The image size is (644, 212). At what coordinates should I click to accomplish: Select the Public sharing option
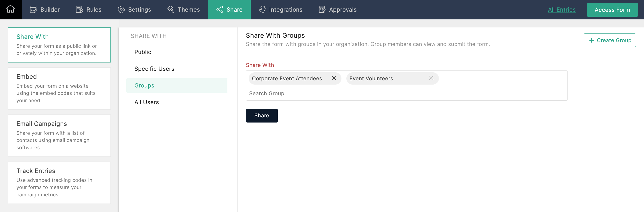coord(177,52)
